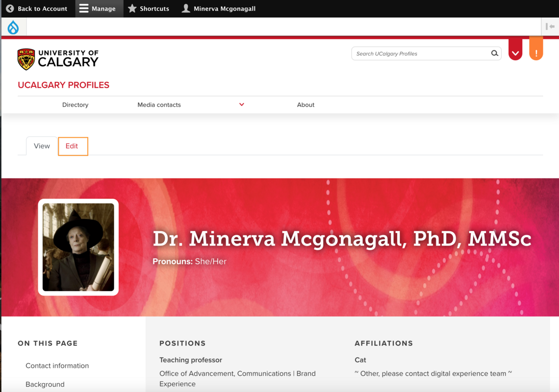Viewport: 559px width, 392px height.
Task: Toggle the Edit tab highlight
Action: (73, 146)
